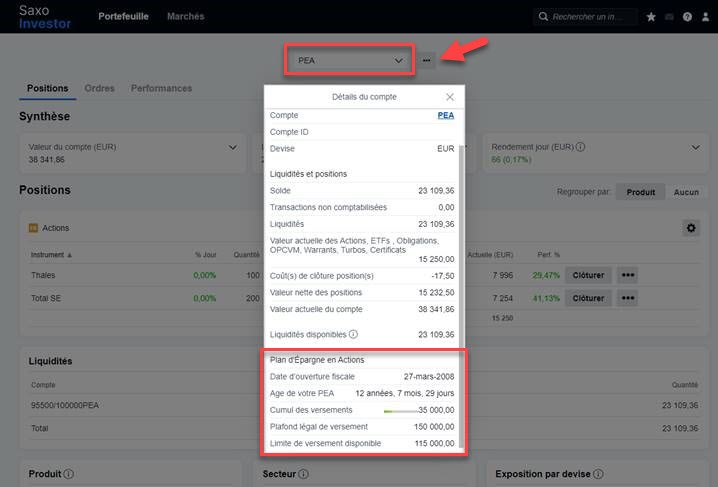718x487 pixels.
Task: Open the messages envelope icon
Action: [x=669, y=17]
